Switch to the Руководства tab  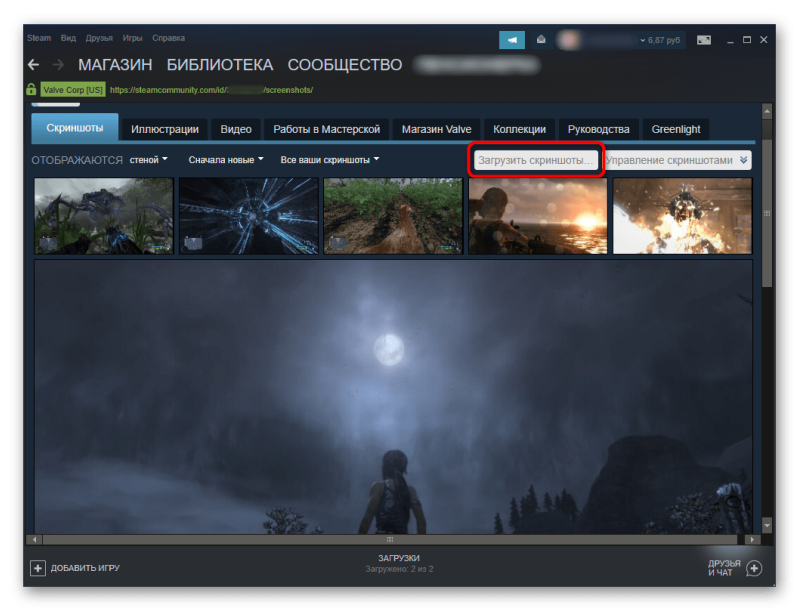click(x=598, y=129)
